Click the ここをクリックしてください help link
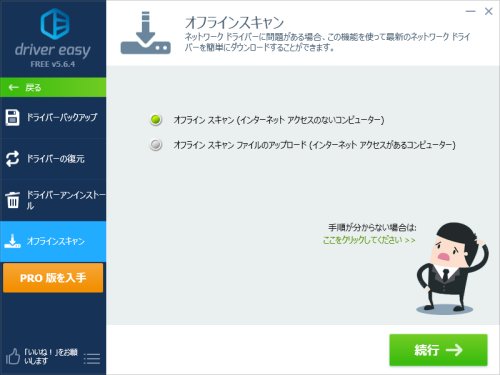This screenshot has height=375, width=500. [x=369, y=240]
